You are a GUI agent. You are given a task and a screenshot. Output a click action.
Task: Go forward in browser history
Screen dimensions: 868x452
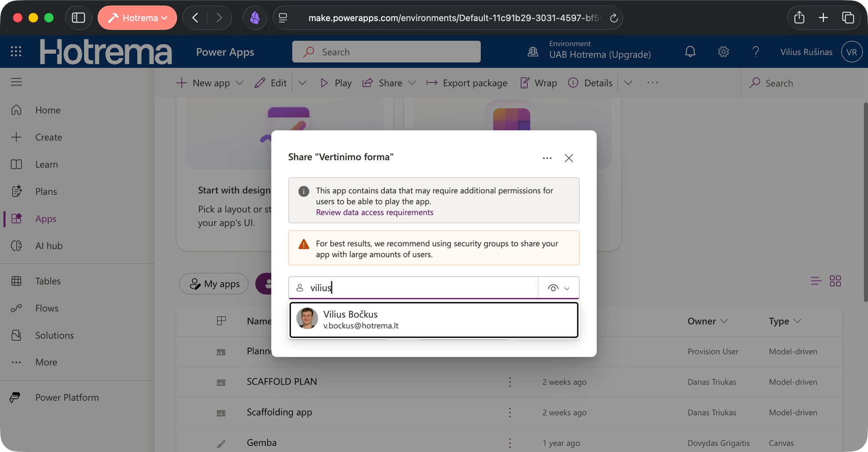[219, 18]
